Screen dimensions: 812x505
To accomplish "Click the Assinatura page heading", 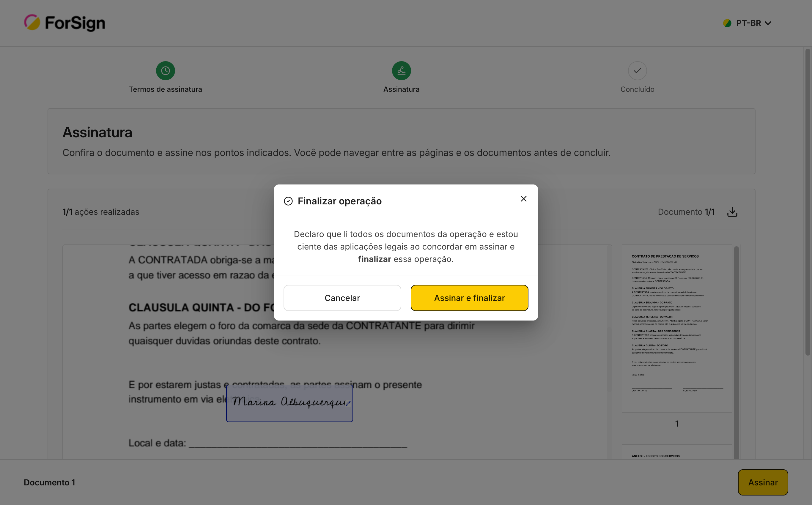I will tap(97, 132).
